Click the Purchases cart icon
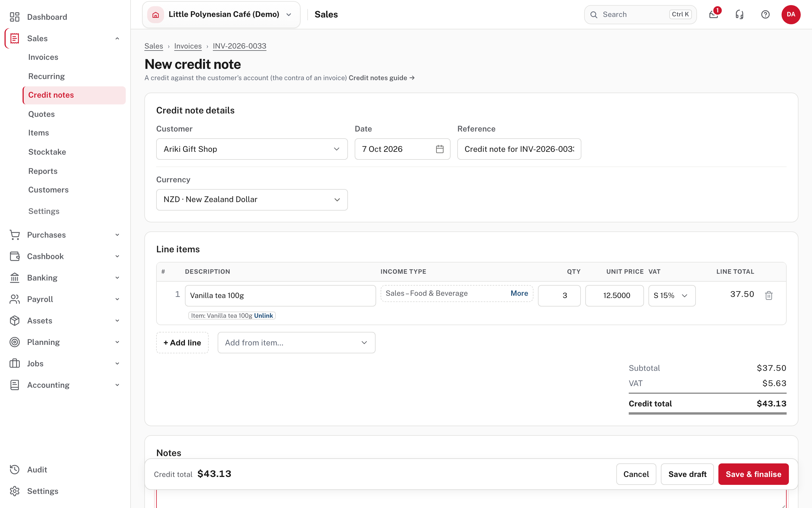This screenshot has height=508, width=812. pos(14,235)
